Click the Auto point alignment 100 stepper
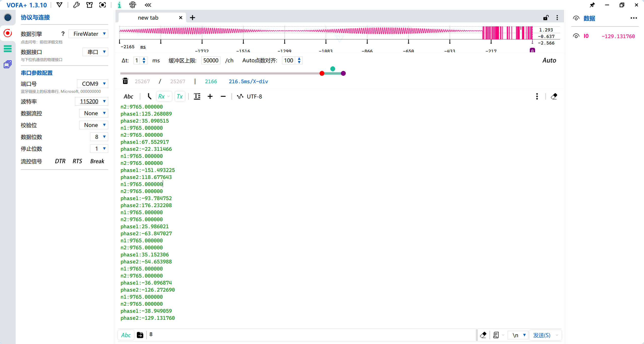 pyautogui.click(x=292, y=60)
